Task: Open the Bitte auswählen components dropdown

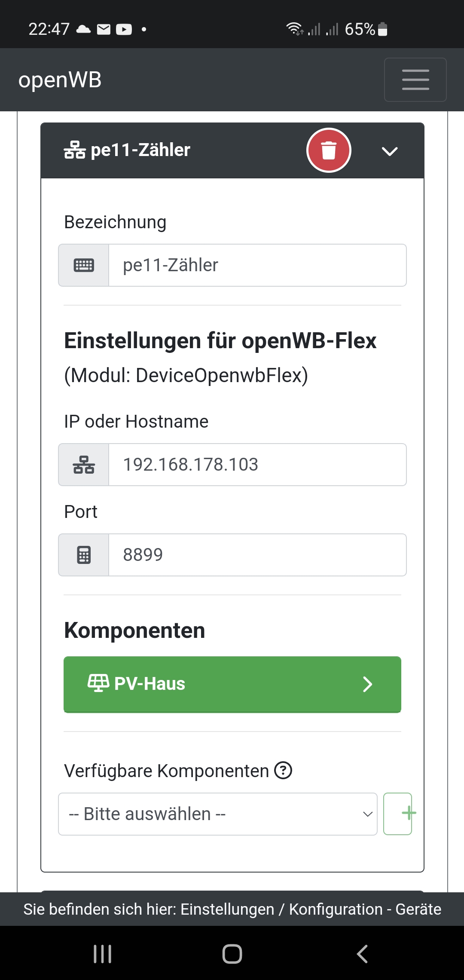Action: [x=217, y=814]
